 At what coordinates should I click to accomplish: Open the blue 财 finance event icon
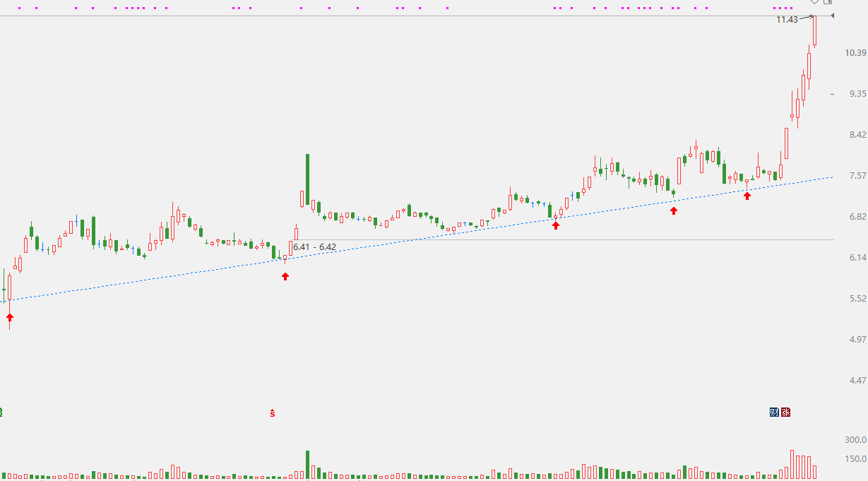[x=775, y=412]
